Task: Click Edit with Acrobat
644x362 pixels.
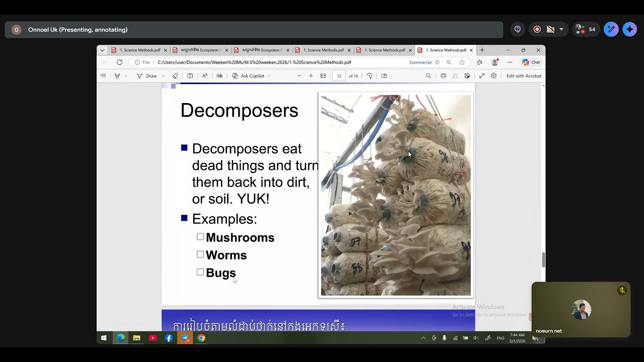Action: (524, 76)
